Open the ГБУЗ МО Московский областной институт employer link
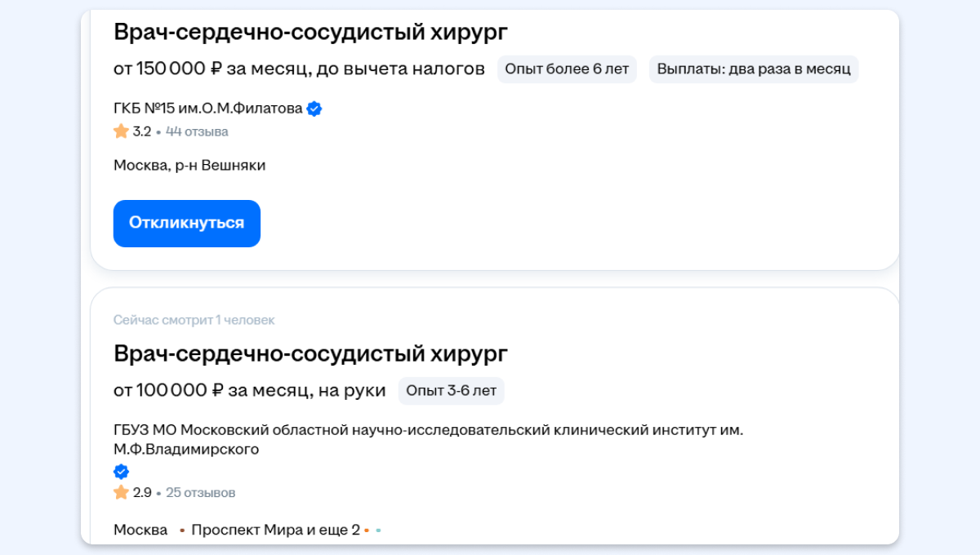The width and height of the screenshot is (980, 555). click(x=428, y=430)
